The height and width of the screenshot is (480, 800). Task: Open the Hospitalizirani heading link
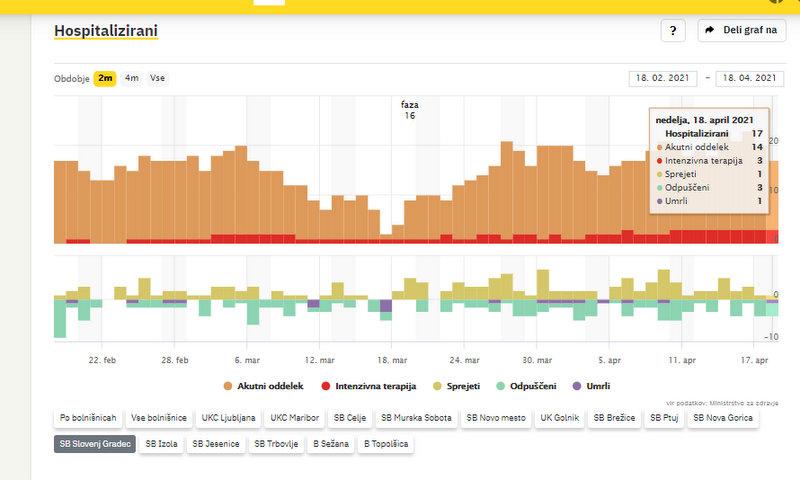point(105,31)
